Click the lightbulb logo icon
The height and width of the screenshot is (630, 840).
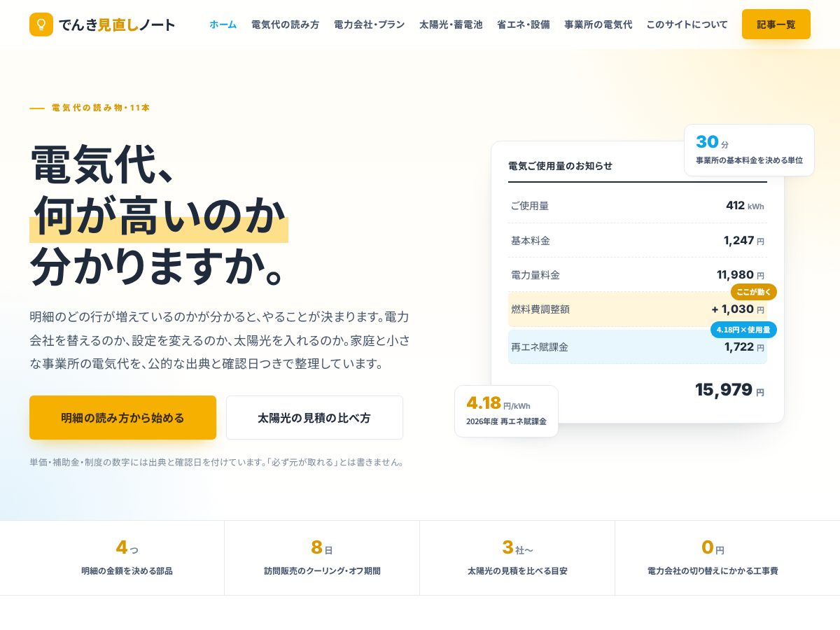click(x=41, y=24)
